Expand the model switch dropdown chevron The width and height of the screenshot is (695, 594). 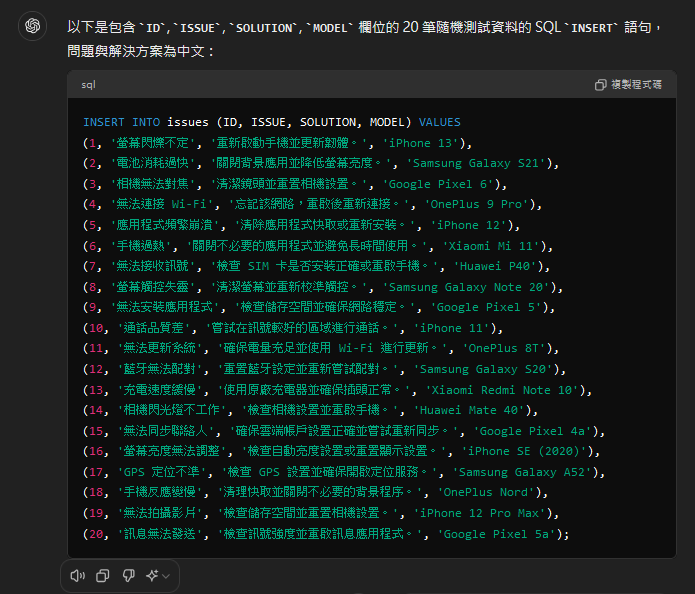click(166, 576)
